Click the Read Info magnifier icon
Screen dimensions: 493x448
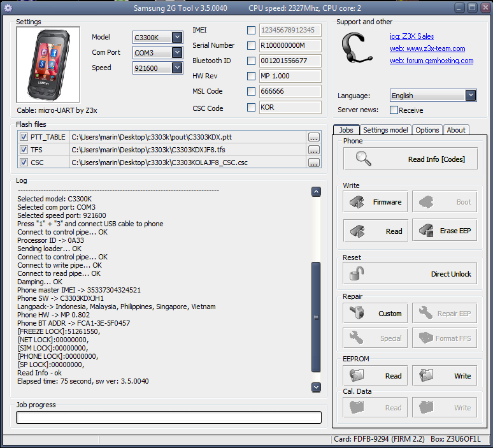(364, 159)
